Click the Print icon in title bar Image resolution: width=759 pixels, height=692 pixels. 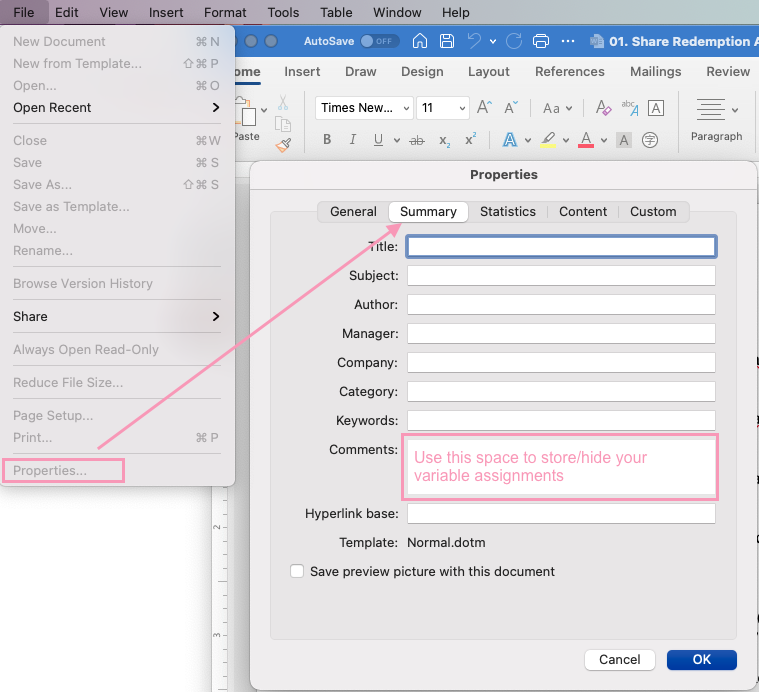point(541,41)
